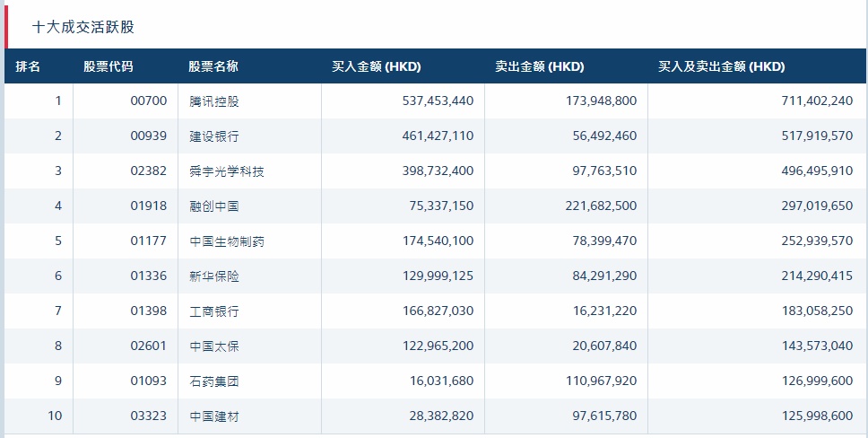Image resolution: width=868 pixels, height=438 pixels.
Task: Click stock name 工商银行
Action: 214,311
